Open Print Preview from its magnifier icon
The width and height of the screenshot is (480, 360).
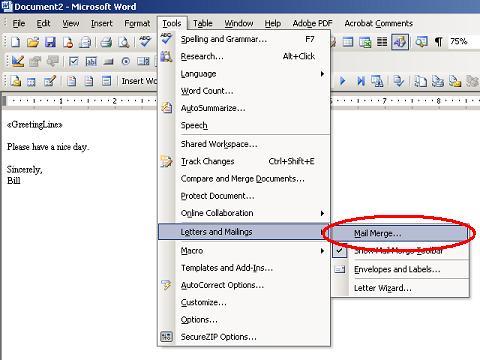[124, 42]
